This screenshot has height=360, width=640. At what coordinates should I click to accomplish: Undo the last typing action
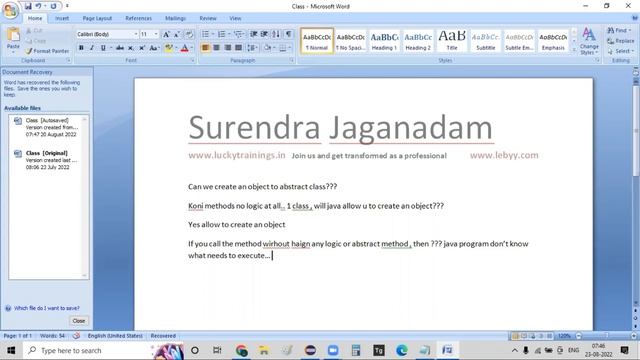point(38,6)
